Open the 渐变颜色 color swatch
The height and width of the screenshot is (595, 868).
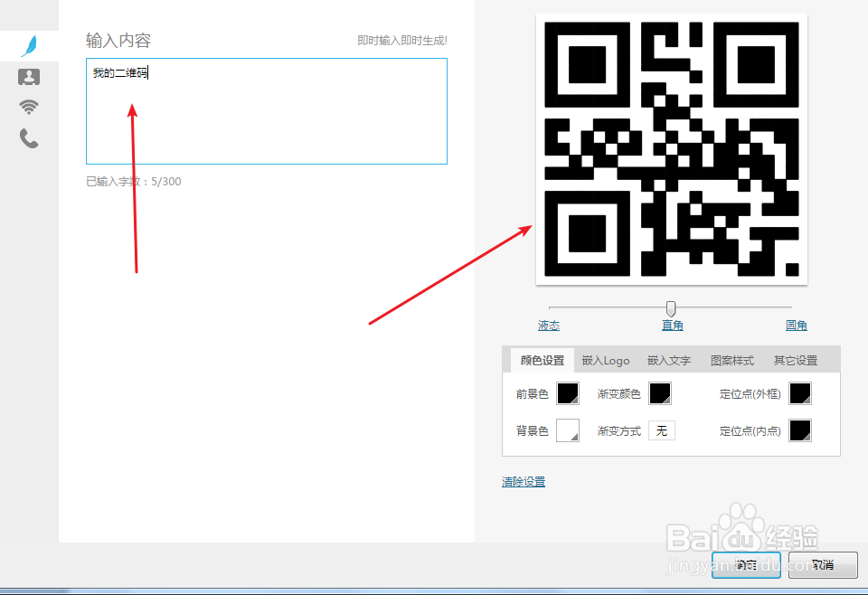click(x=660, y=393)
